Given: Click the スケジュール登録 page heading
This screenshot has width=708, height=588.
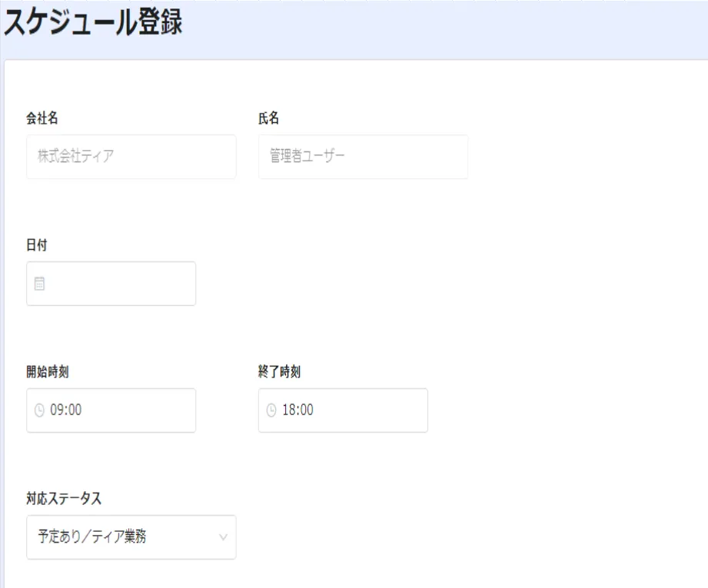Looking at the screenshot, I should tap(93, 23).
